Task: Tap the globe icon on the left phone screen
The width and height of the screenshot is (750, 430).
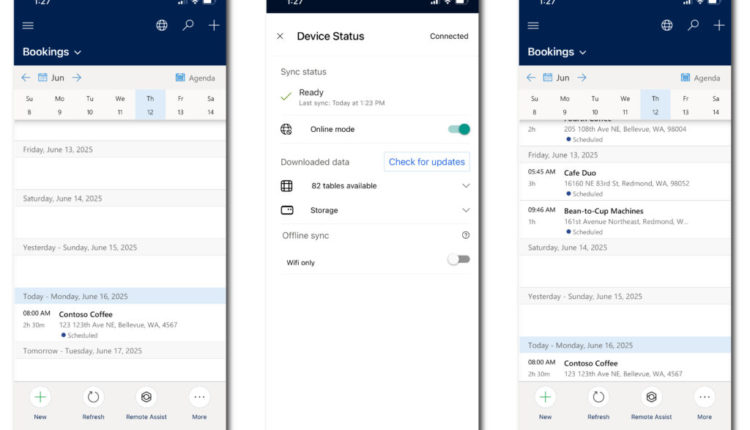Action: pos(163,25)
